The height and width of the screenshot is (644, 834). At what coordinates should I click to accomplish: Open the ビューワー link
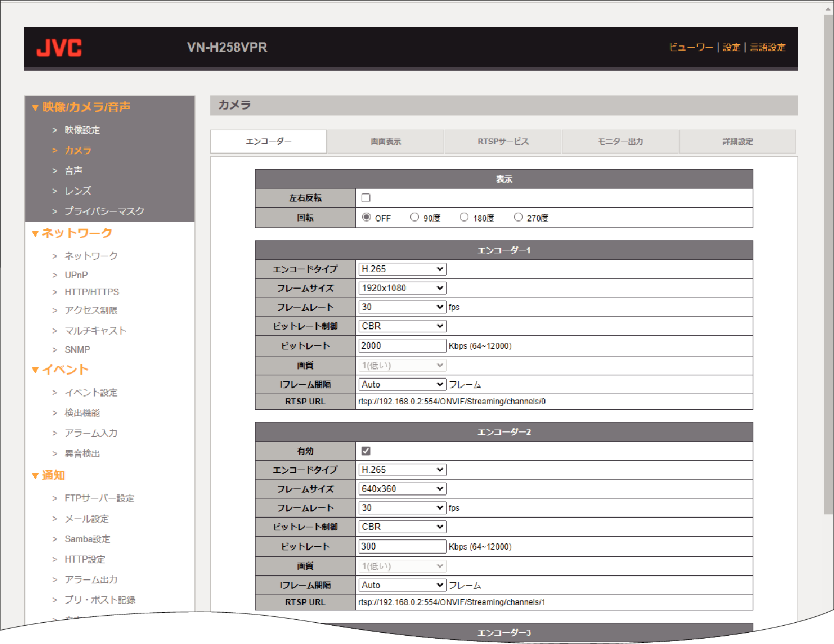(691, 48)
